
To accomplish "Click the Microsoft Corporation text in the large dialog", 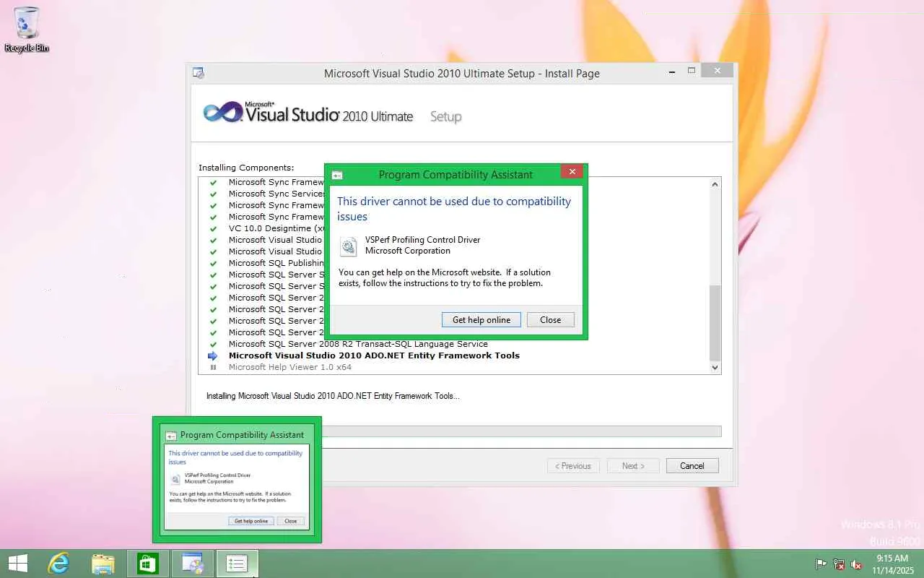I will tap(408, 251).
